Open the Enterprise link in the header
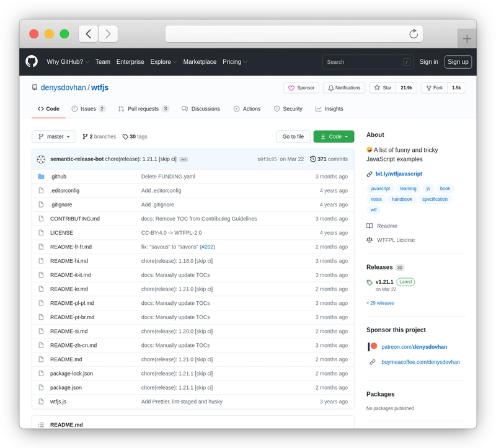 click(130, 61)
